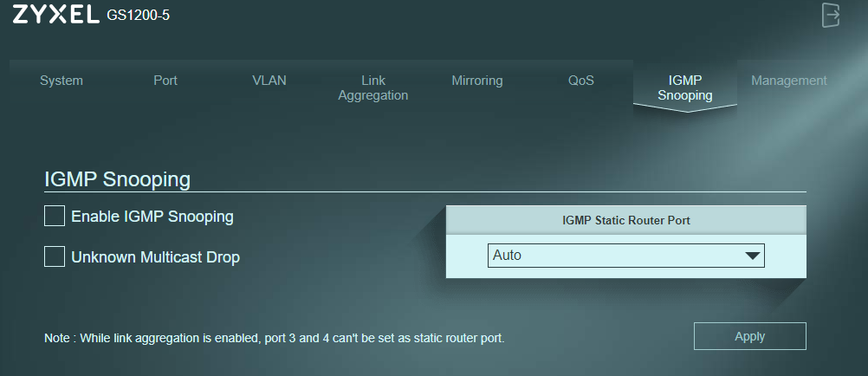Click the 'Enable IGMP Snooping' label text
868x376 pixels.
[152, 217]
